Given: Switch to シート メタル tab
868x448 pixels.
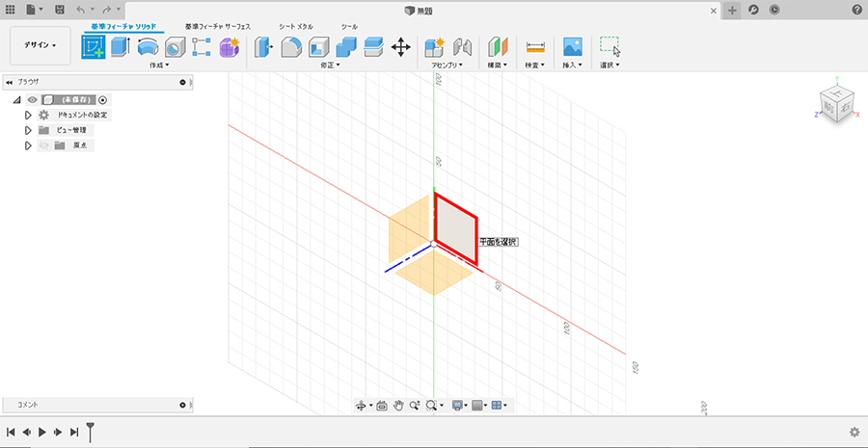Looking at the screenshot, I should pos(296,26).
